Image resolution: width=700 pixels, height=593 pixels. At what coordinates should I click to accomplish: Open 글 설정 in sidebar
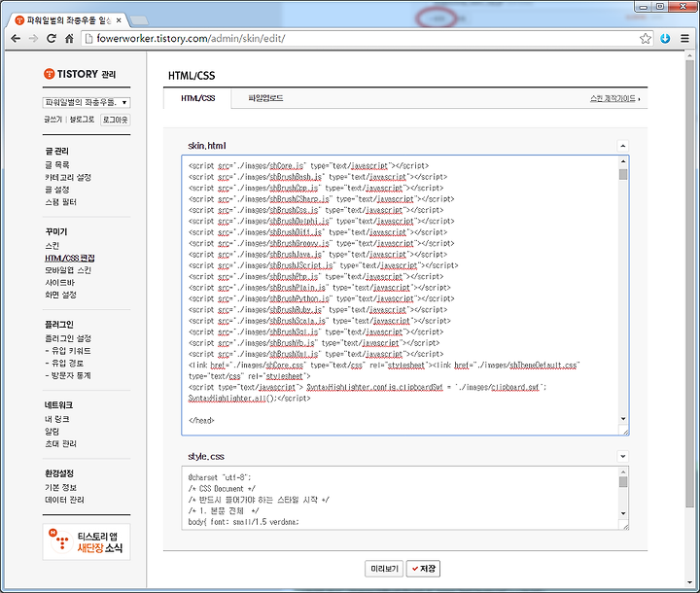tap(57, 190)
